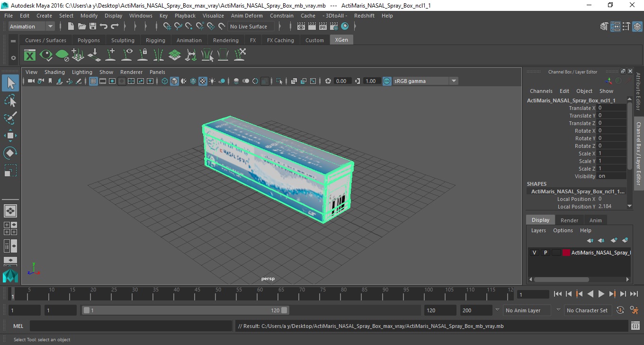Enable the snap to curves magnet icon
This screenshot has height=345, width=644.
coord(178,27)
